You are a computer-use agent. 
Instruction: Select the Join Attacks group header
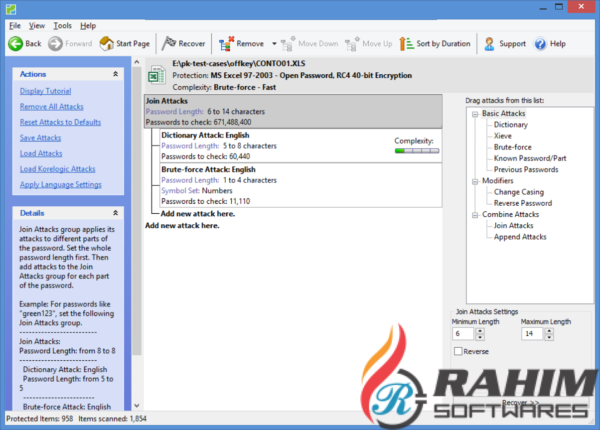coord(293,111)
